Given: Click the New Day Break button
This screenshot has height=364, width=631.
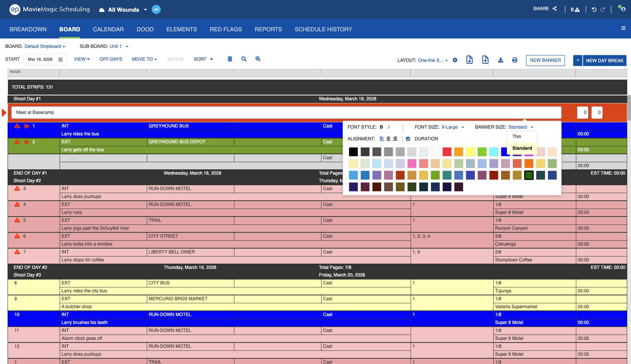Looking at the screenshot, I should (x=605, y=60).
